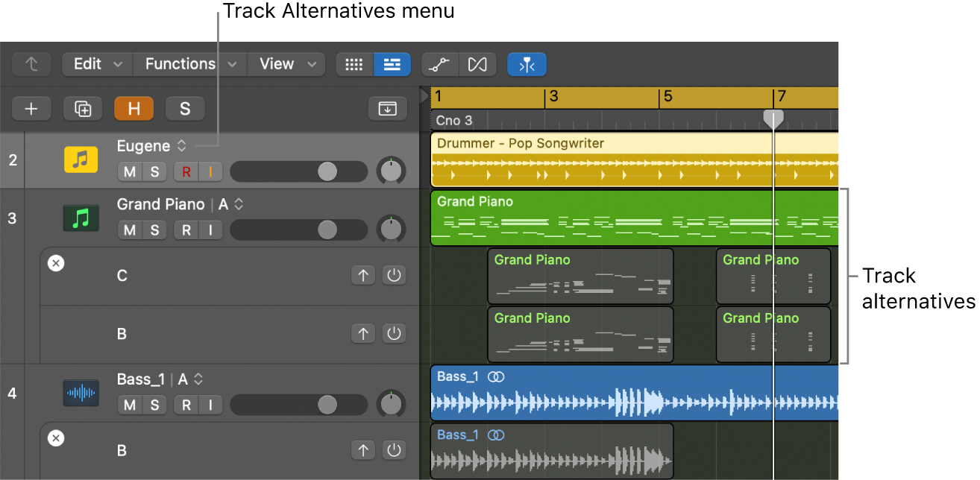
Task: Open Bass_1 Track Alternatives menu arrows
Action: pyautogui.click(x=198, y=379)
